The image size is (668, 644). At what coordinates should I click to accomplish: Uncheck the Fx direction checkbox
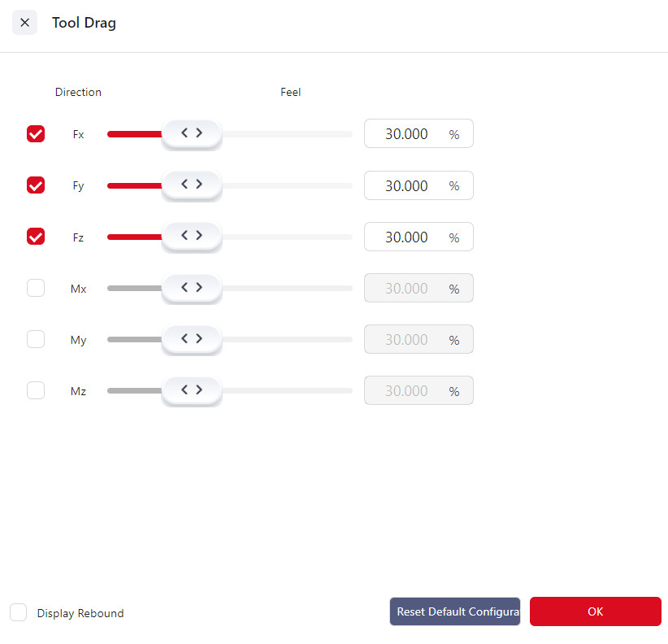(36, 133)
